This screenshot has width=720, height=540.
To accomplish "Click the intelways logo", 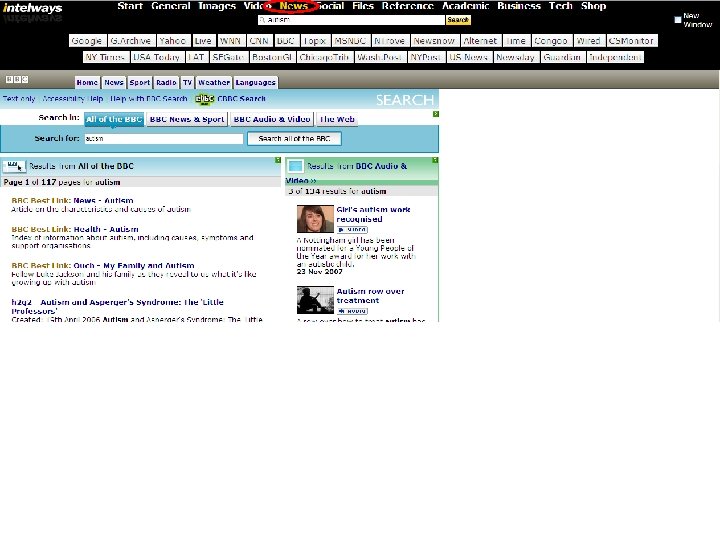I will (32, 8).
